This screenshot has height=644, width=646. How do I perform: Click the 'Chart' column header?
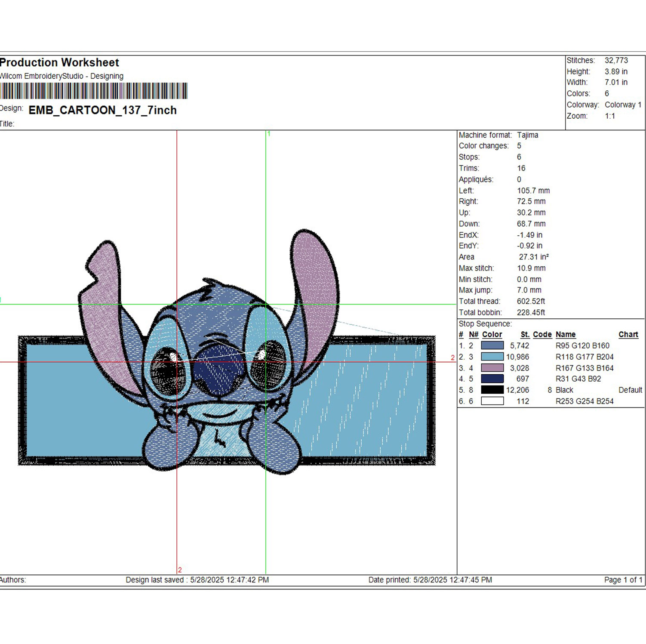[628, 334]
